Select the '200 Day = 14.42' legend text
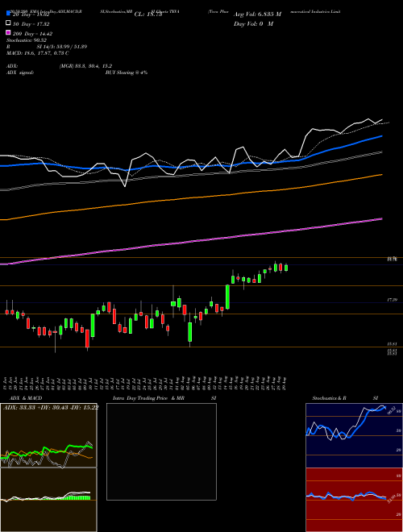Viewport: 403px width, 532px height. (33, 34)
